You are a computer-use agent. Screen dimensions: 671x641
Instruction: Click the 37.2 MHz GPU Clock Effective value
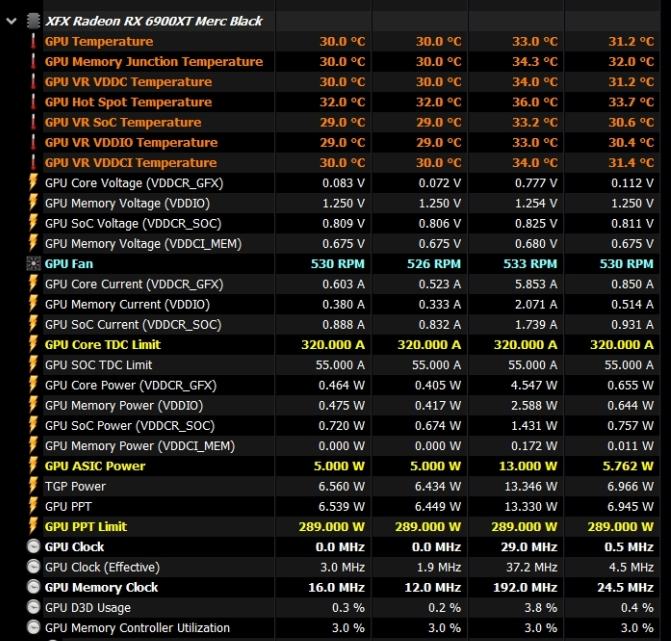coord(532,567)
